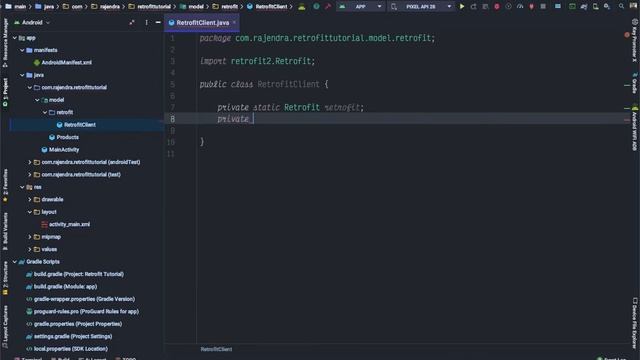Viewport: 640px width, 360px height.
Task: Click the import retrofit2.Retrofit line
Action: point(258,61)
